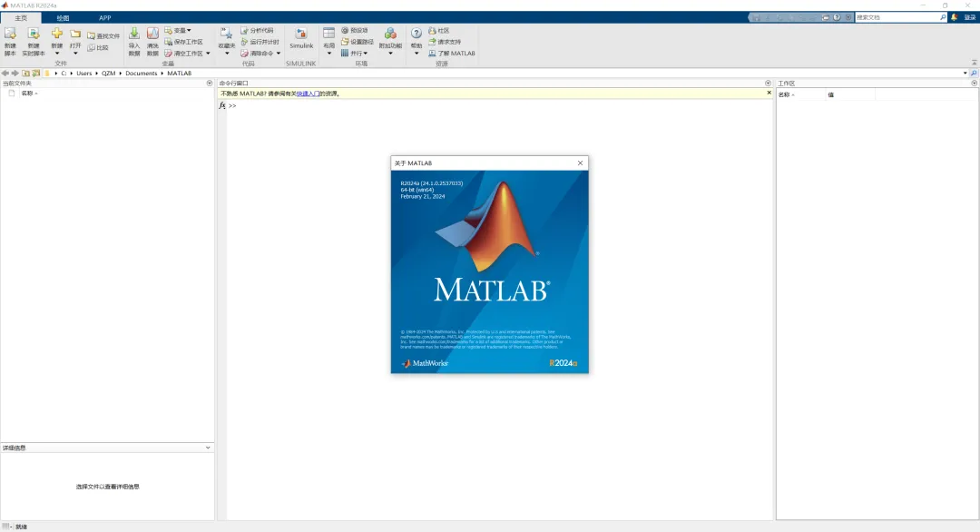Click the Workspace Name (名称) column header
The image size is (980, 532).
pos(786,95)
